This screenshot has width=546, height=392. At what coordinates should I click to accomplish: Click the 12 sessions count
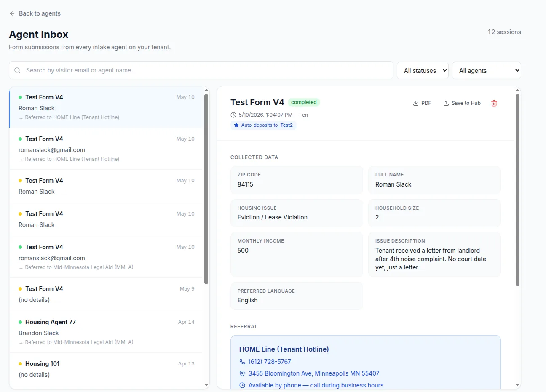(x=504, y=32)
